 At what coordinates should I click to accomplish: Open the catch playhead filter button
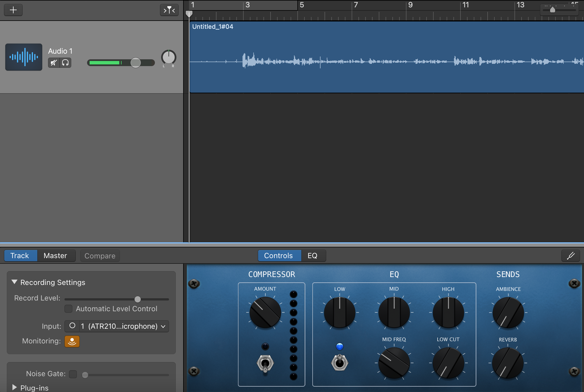click(x=169, y=10)
